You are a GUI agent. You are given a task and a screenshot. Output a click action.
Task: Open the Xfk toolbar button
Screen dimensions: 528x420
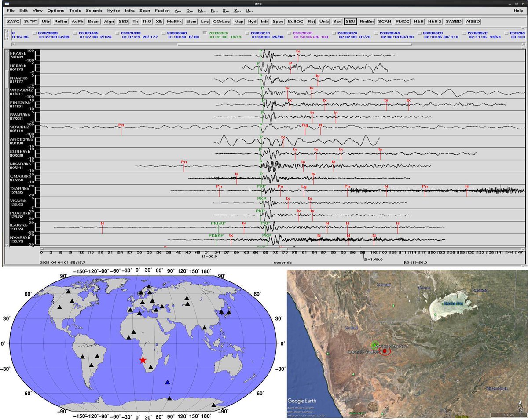[159, 21]
